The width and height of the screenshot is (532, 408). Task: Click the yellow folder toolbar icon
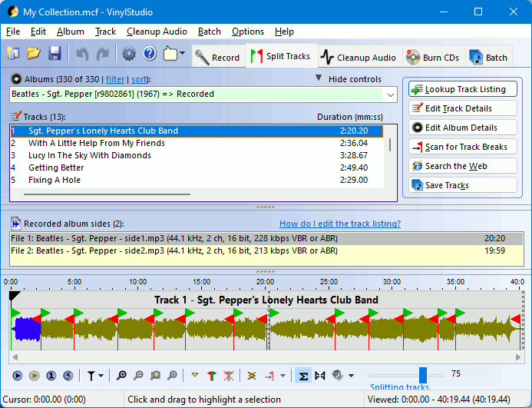(170, 53)
